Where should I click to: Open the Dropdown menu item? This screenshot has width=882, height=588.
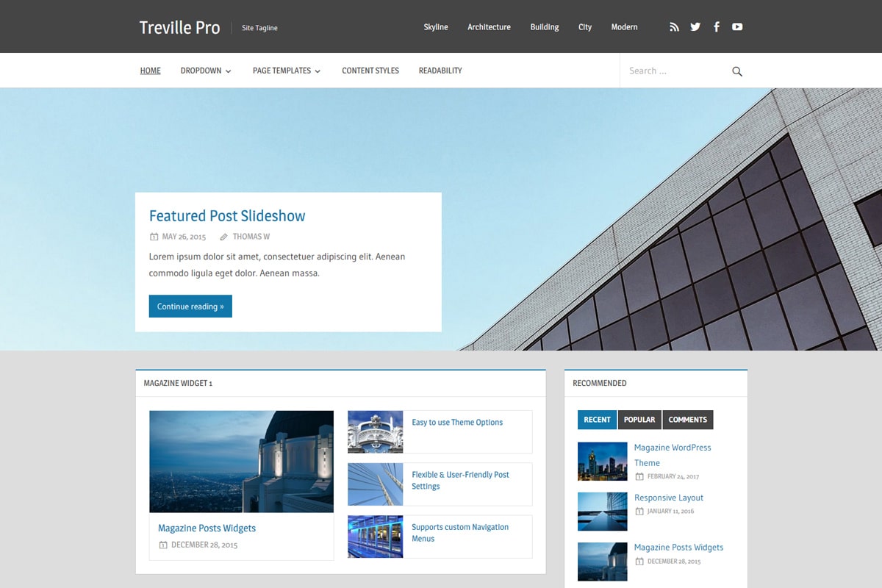201,71
